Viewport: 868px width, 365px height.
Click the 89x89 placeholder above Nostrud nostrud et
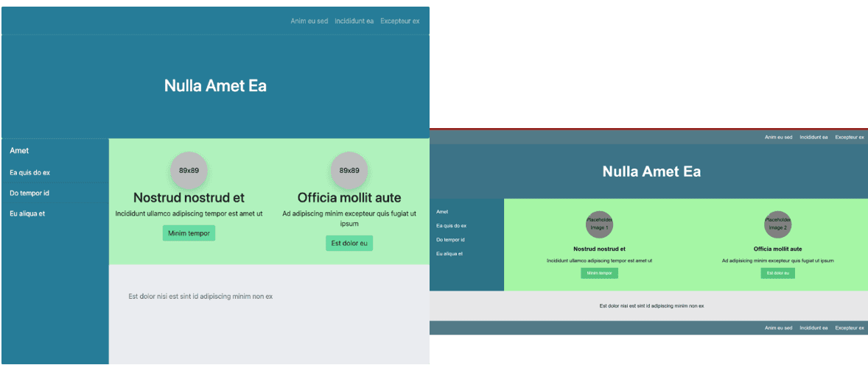189,170
